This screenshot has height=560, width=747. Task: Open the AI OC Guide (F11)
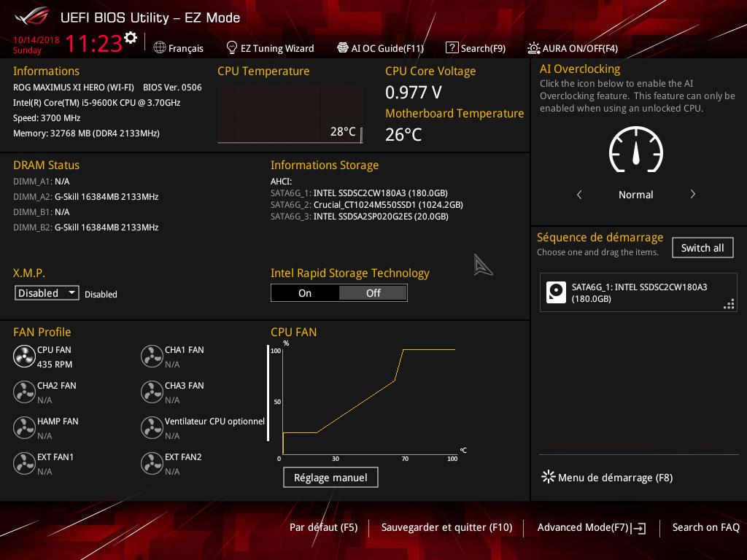coord(380,48)
